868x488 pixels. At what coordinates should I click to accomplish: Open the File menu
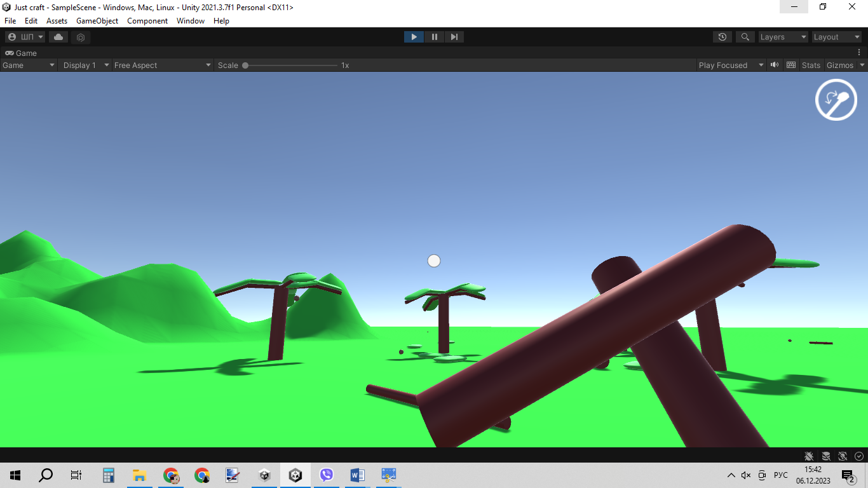pyautogui.click(x=10, y=21)
